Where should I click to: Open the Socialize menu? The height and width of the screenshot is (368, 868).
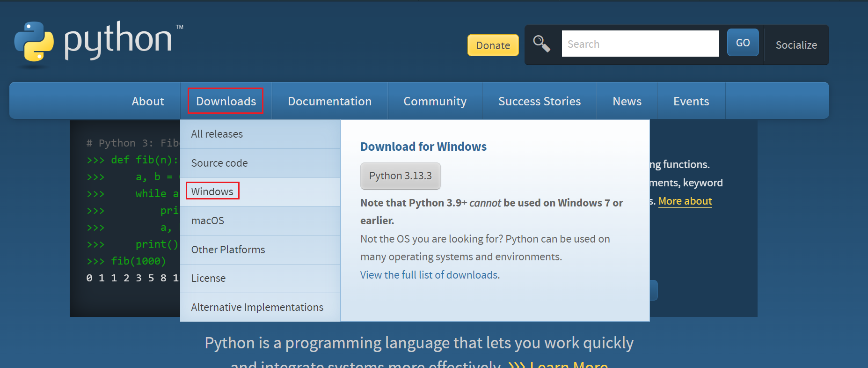click(x=796, y=45)
